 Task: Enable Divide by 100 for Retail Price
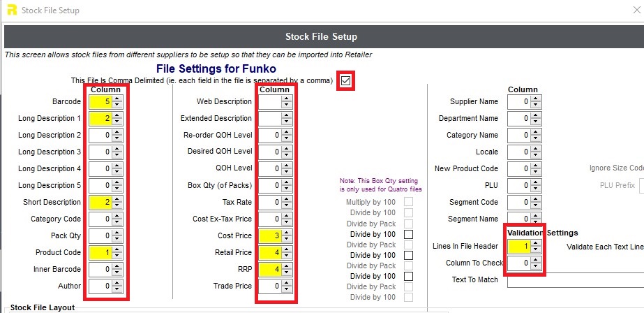[x=408, y=256]
